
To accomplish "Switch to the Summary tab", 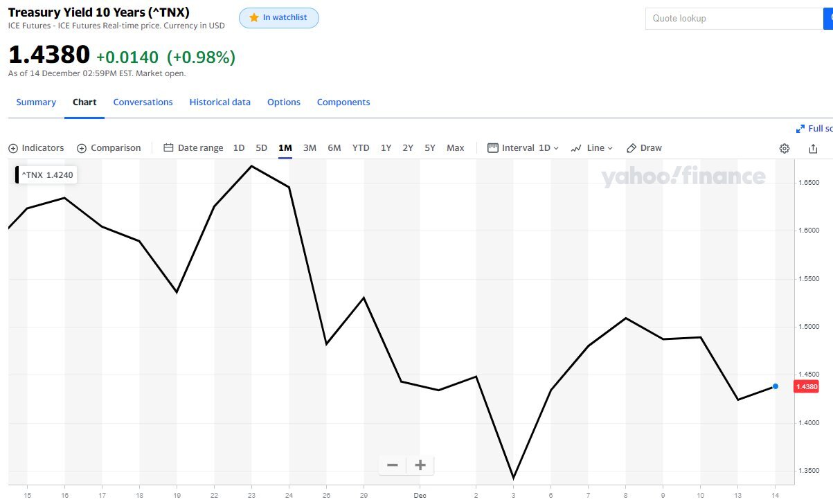I will click(36, 102).
